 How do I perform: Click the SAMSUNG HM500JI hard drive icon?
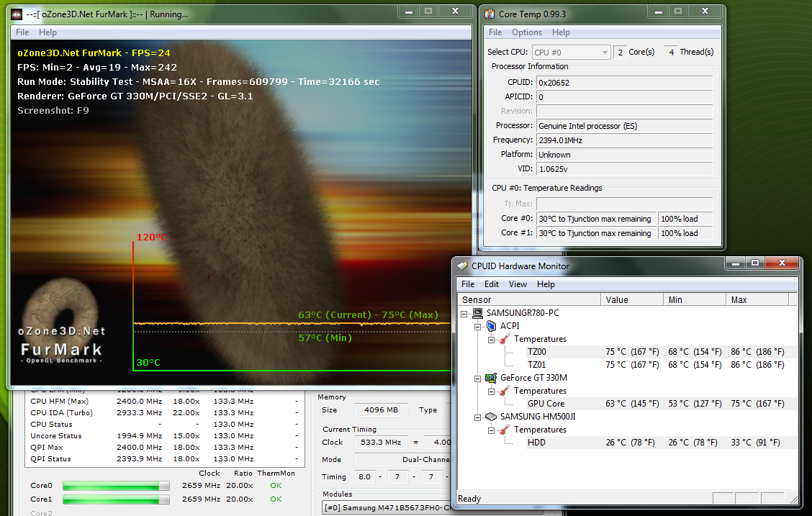click(491, 417)
